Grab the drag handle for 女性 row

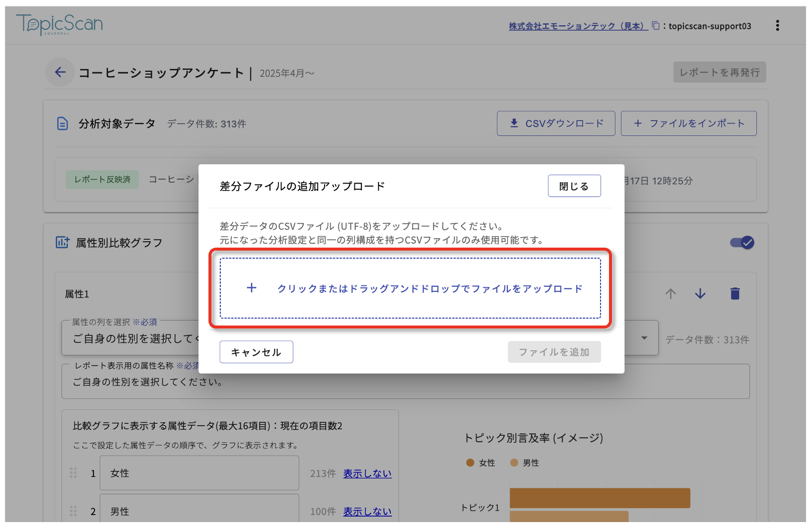[x=73, y=473]
